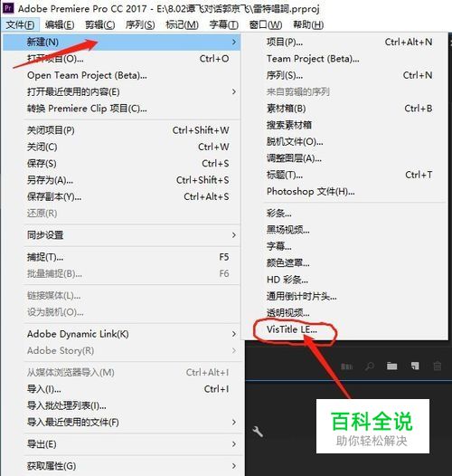Select 通用倒计时片头... entry
The height and width of the screenshot is (476, 452).
click(x=344, y=296)
